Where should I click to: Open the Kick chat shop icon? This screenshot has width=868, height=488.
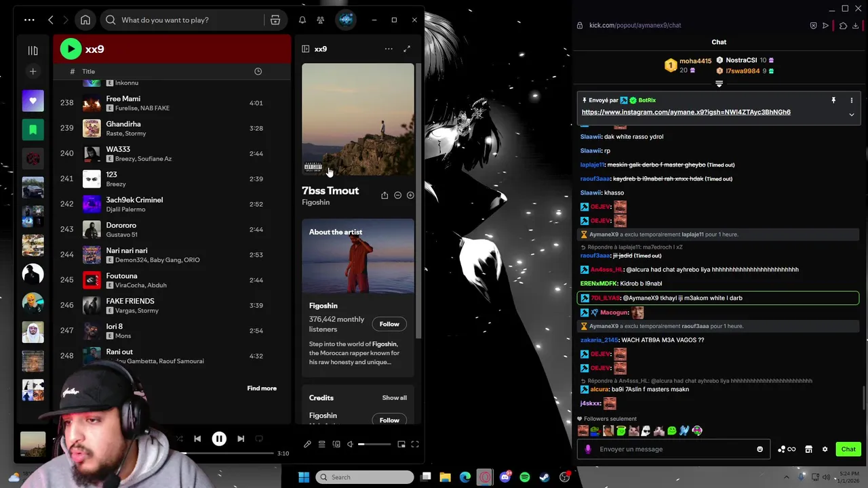[808, 449]
